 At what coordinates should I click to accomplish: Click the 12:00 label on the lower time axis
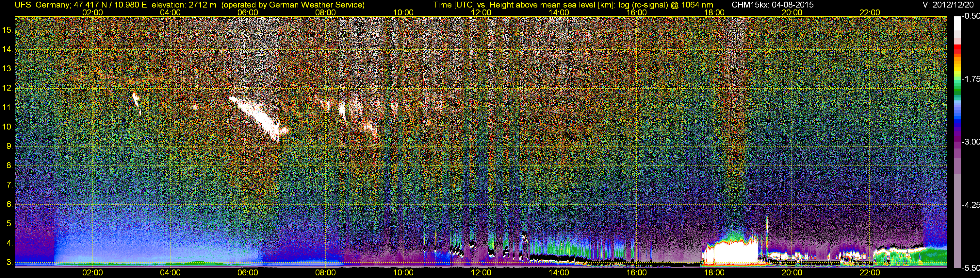click(x=481, y=273)
